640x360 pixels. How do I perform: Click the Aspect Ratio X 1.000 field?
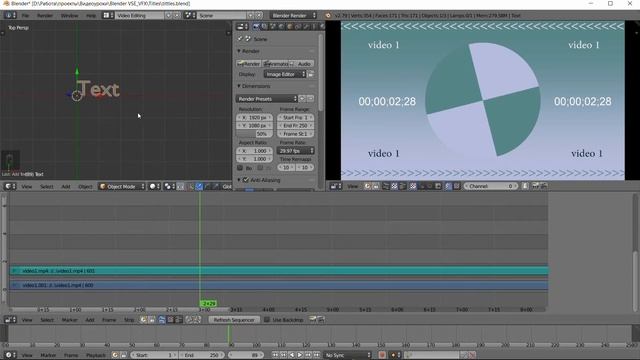pyautogui.click(x=254, y=151)
